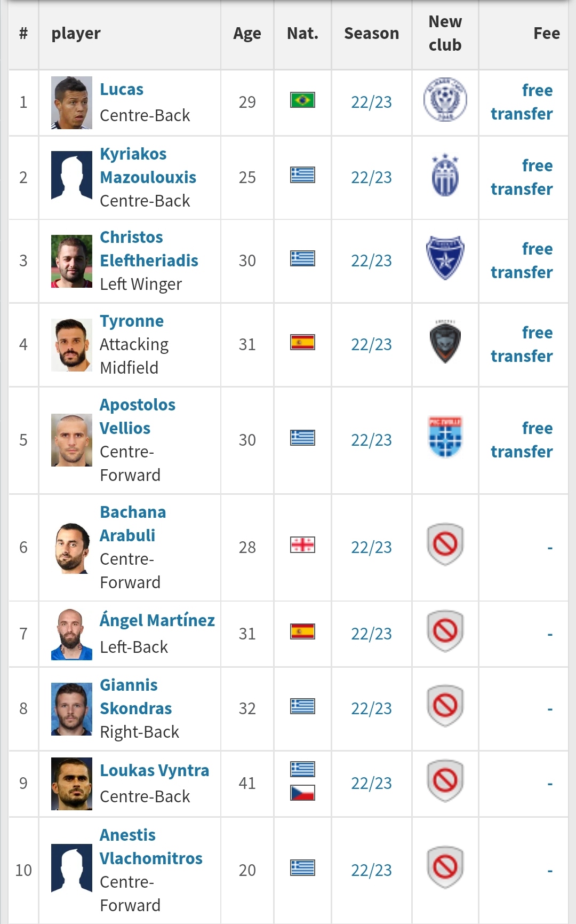Open Christos Eleftheriadis player profile
The height and width of the screenshot is (924, 576).
point(149,249)
